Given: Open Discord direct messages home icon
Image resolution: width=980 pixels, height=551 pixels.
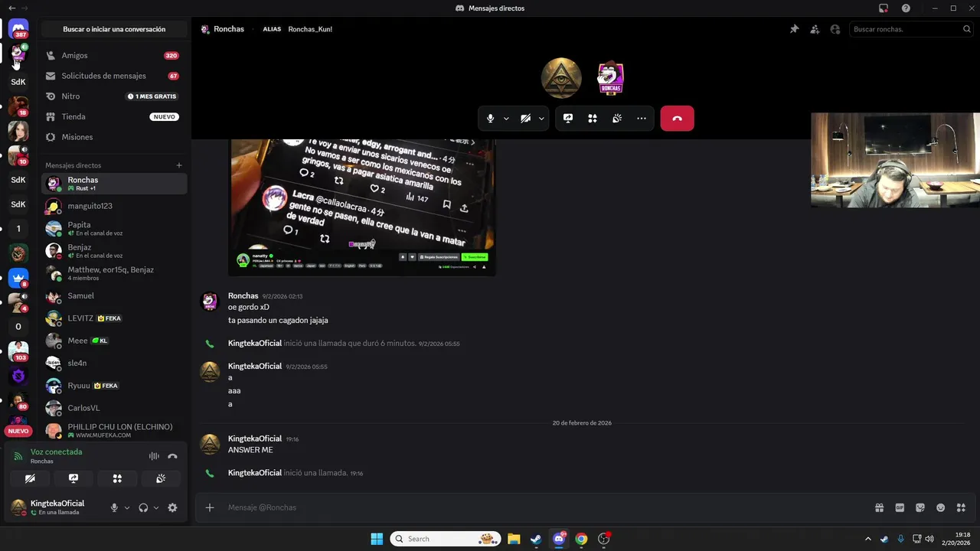Looking at the screenshot, I should point(18,29).
